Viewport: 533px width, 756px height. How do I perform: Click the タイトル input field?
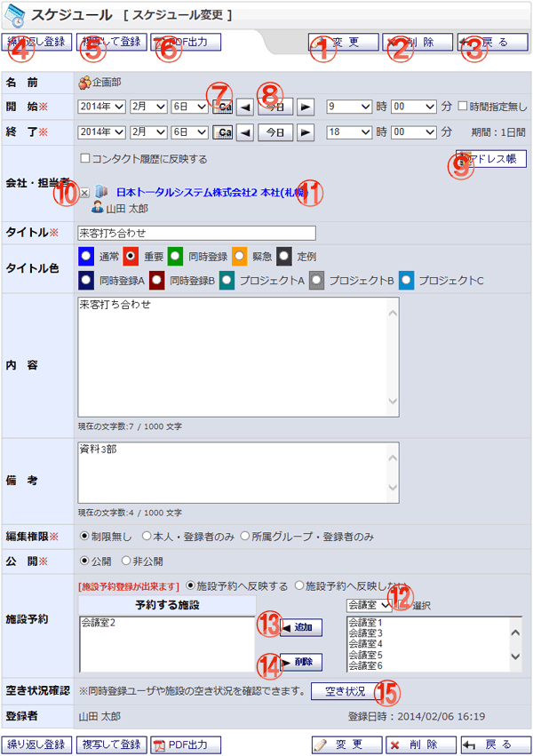pyautogui.click(x=196, y=233)
